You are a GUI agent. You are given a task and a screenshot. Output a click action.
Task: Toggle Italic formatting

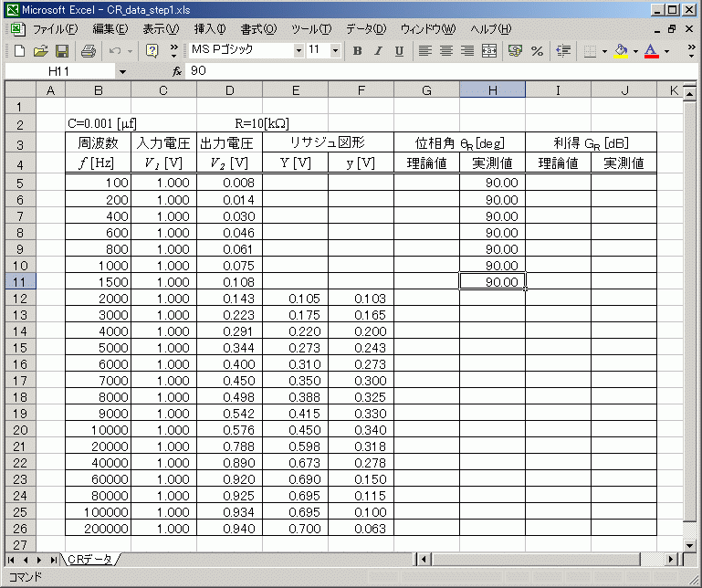(x=378, y=51)
